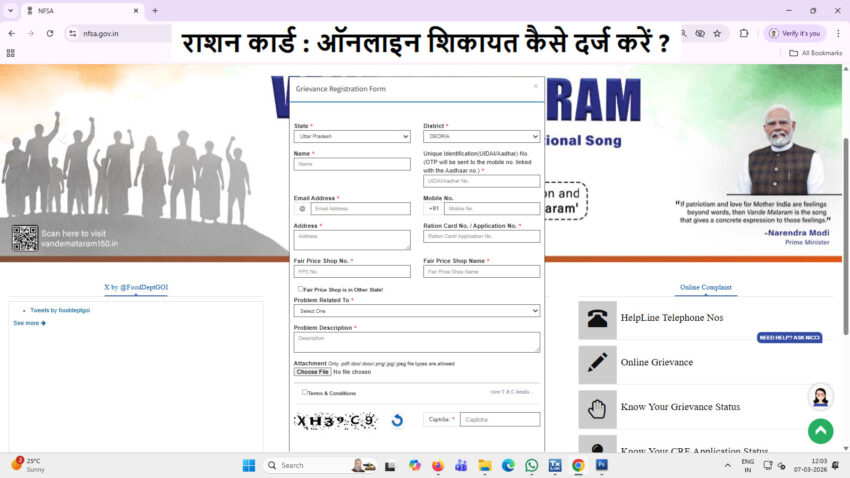
Task: Launch Firefox from the taskbar
Action: pyautogui.click(x=437, y=465)
